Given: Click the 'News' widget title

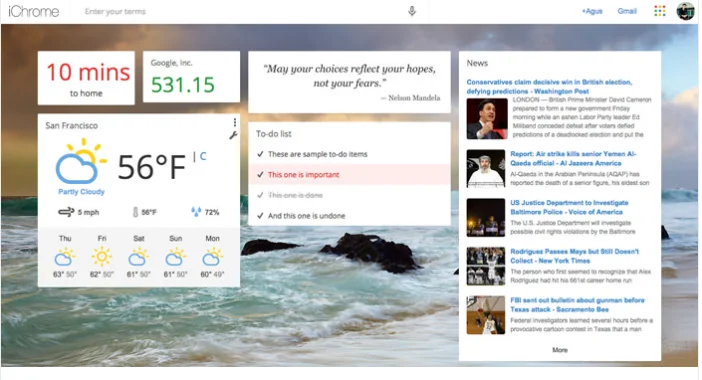Looking at the screenshot, I should coord(477,63).
